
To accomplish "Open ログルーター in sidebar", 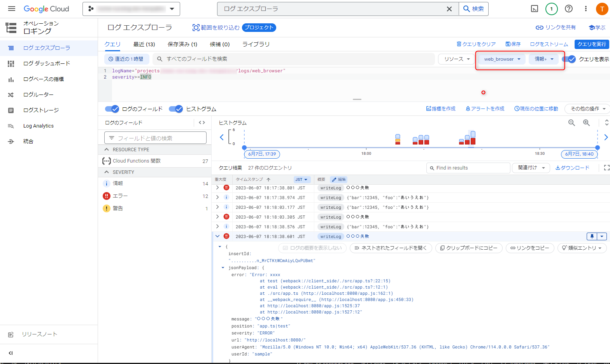I will coord(49,94).
